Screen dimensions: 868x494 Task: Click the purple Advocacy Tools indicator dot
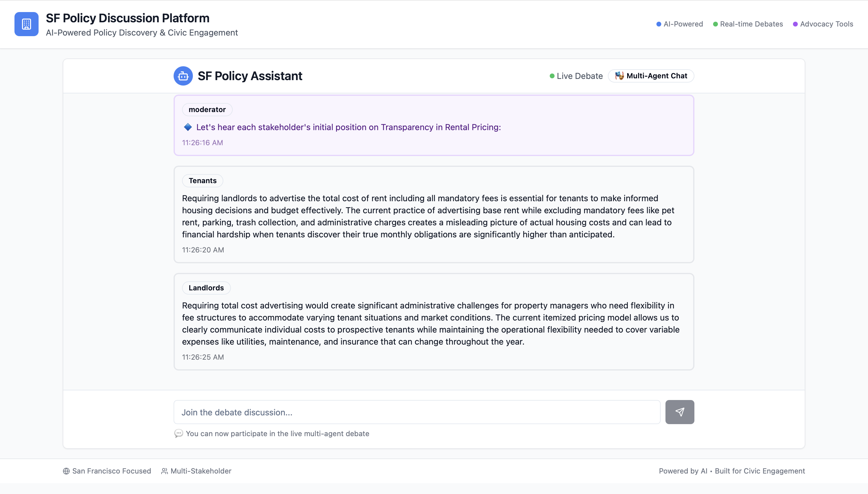pos(795,24)
